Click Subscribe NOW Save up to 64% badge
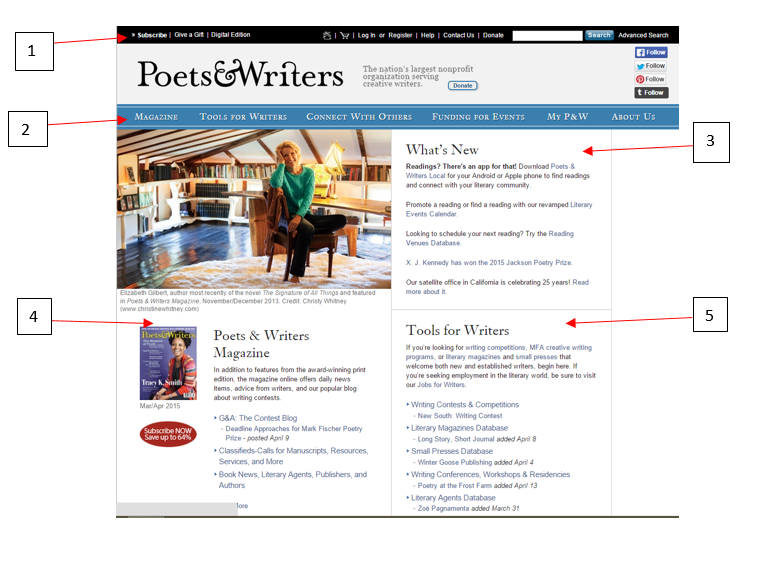The height and width of the screenshot is (569, 758). (168, 434)
